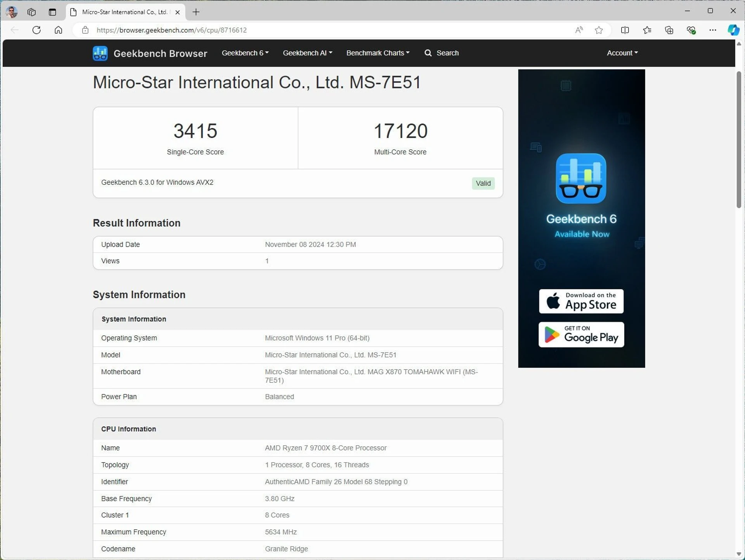Click Download on the App Store badge

coord(581,301)
